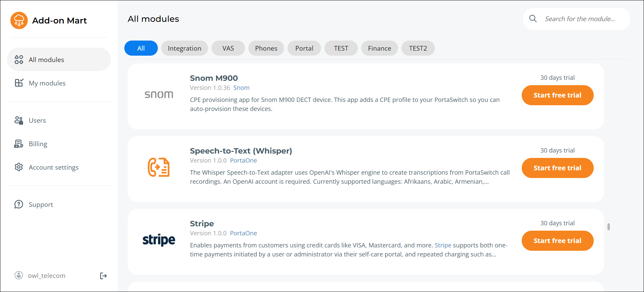Click the Add-on Mart cloud logo
Screen dimensions: 644x292
click(19, 20)
